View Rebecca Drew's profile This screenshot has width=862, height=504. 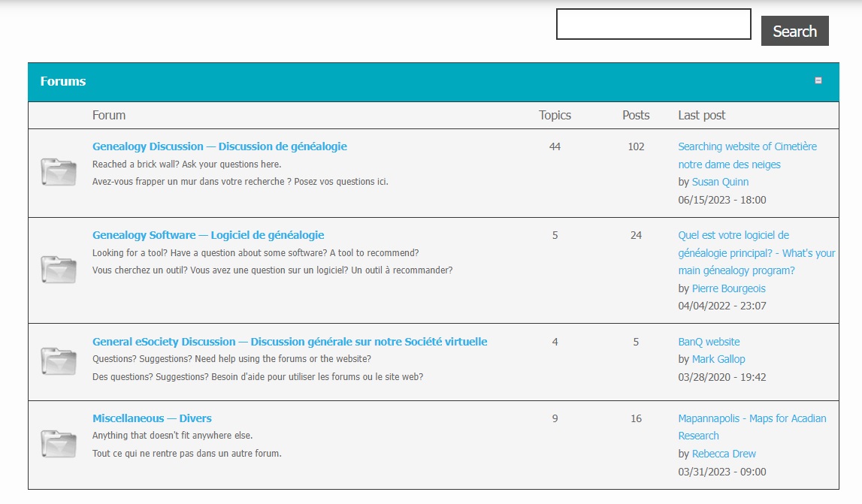coord(724,454)
